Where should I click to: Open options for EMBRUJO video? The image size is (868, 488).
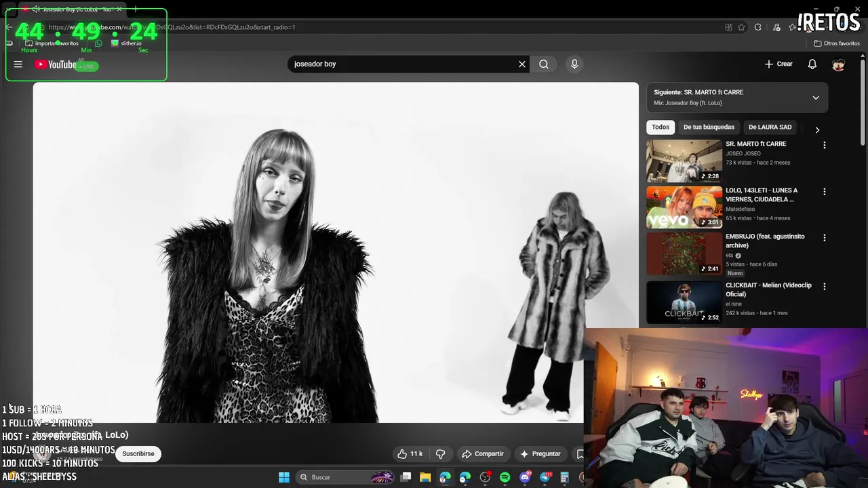pos(825,238)
